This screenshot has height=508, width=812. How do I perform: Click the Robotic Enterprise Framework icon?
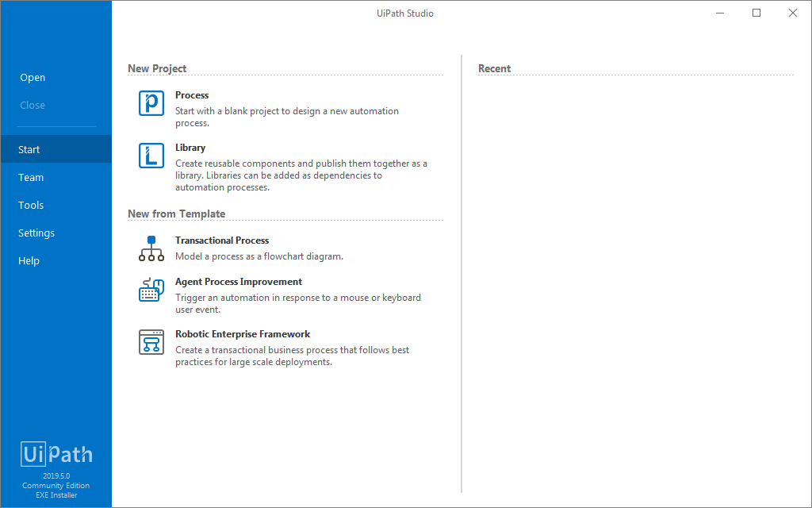pos(151,342)
